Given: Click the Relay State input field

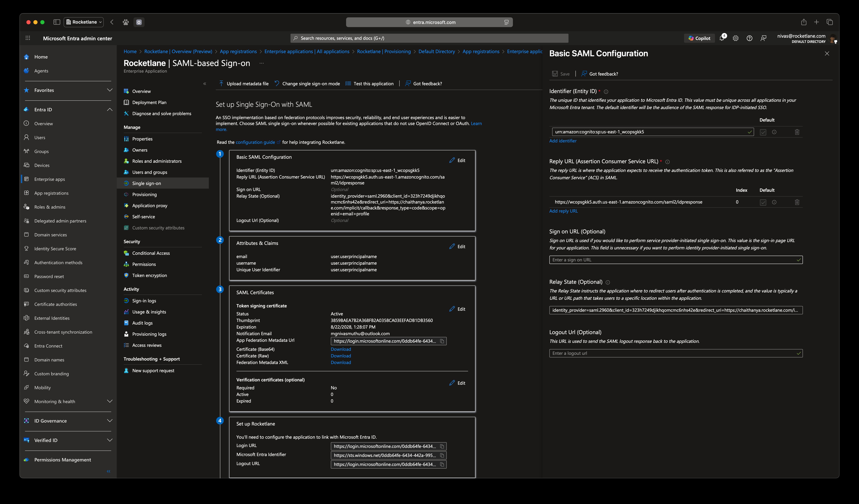Looking at the screenshot, I should tap(676, 311).
